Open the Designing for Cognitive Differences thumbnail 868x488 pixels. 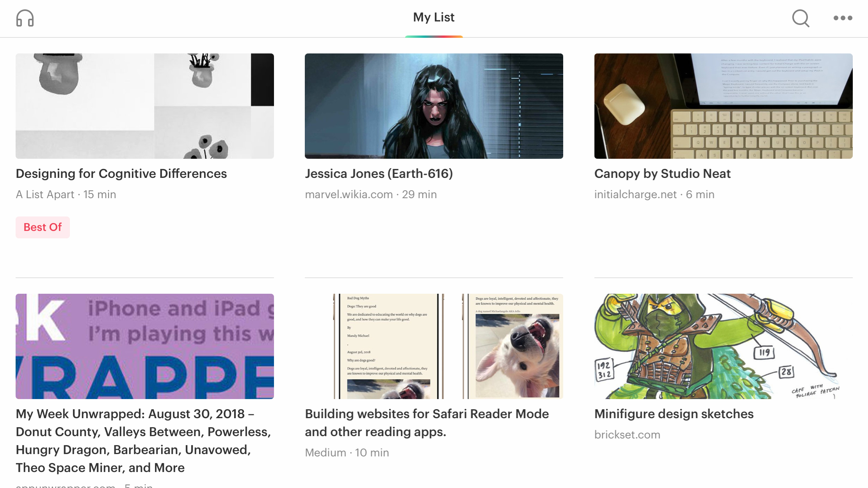(145, 106)
